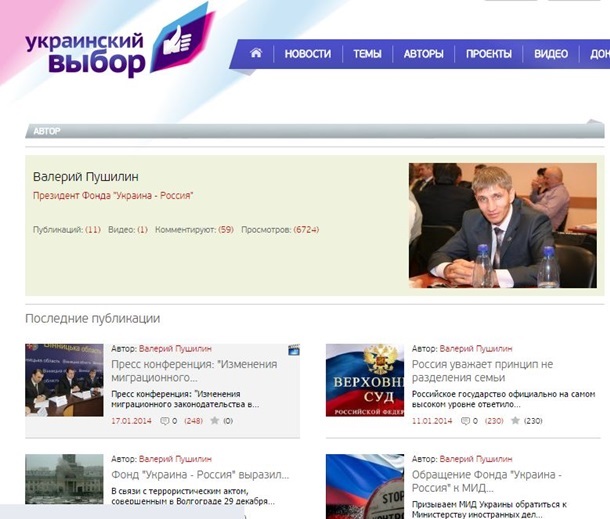Viewport: 610px width, 519px height.
Task: Click the Верховный суд article thumbnail
Action: 364,379
